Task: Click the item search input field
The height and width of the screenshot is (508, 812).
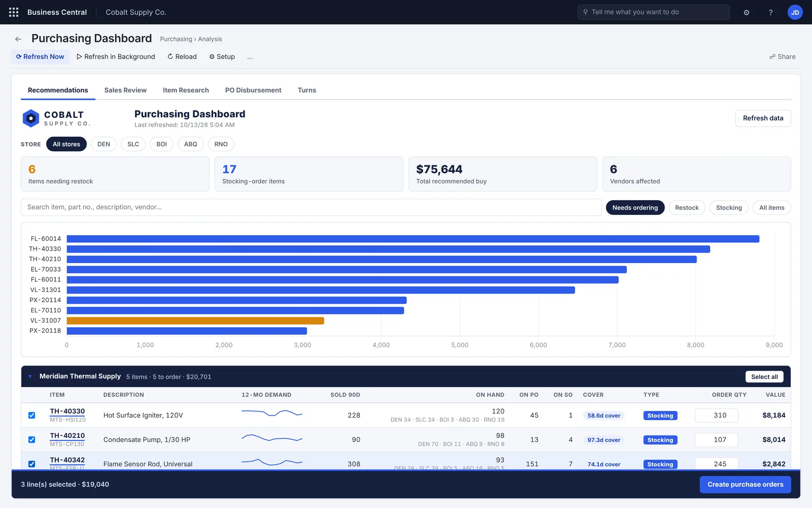Action: point(311,207)
